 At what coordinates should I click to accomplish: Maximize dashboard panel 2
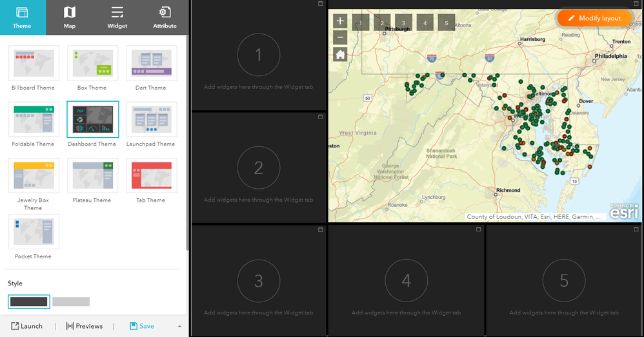[x=320, y=117]
